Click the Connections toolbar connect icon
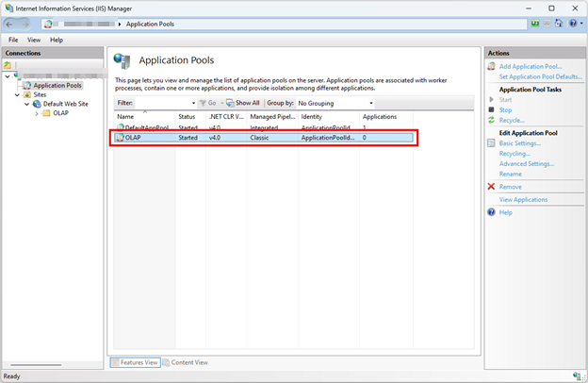The image size is (588, 383). [x=8, y=65]
